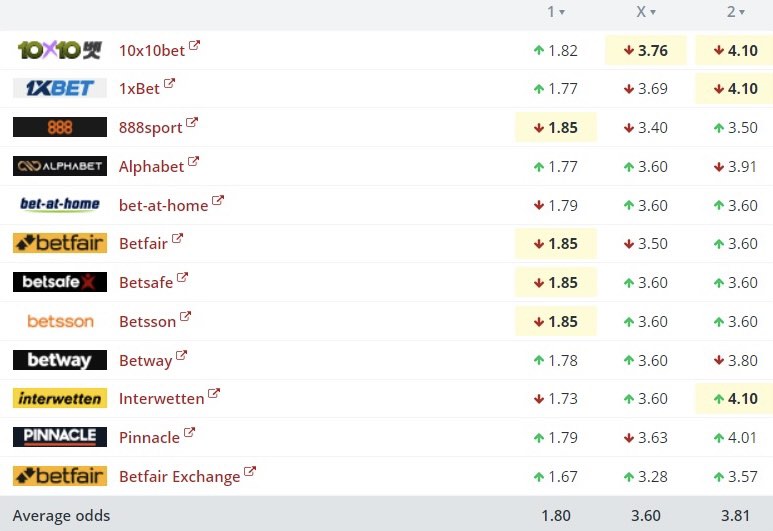This screenshot has width=773, height=531.
Task: Click the 888sport orange logo
Action: click(x=60, y=127)
